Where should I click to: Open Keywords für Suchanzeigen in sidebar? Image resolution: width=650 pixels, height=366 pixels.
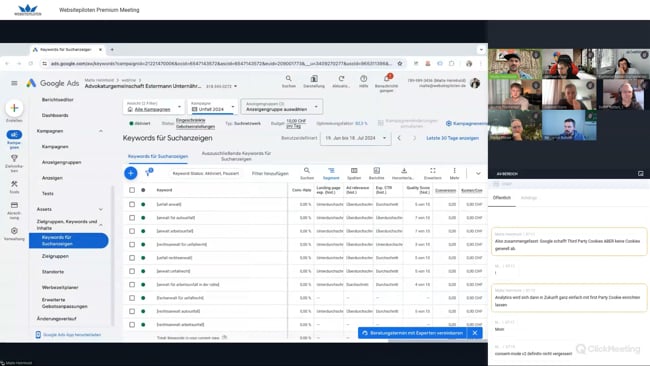(69, 240)
